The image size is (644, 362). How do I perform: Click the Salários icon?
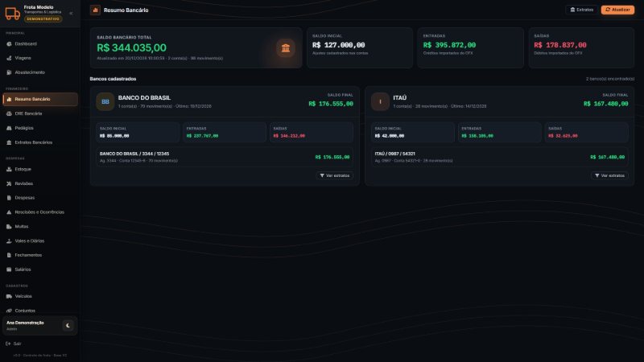9,269
